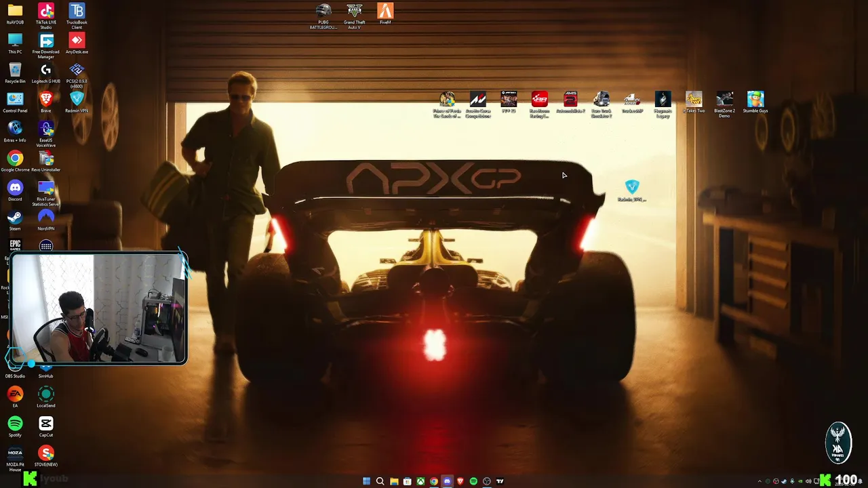The height and width of the screenshot is (488, 868).
Task: Switch to Chrome from taskbar
Action: tap(433, 481)
